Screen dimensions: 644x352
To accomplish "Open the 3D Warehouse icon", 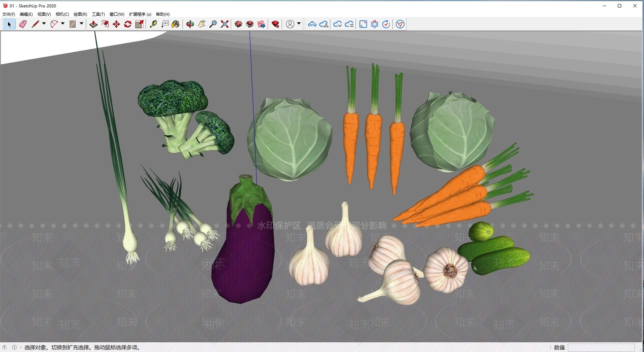I will coord(238,25).
